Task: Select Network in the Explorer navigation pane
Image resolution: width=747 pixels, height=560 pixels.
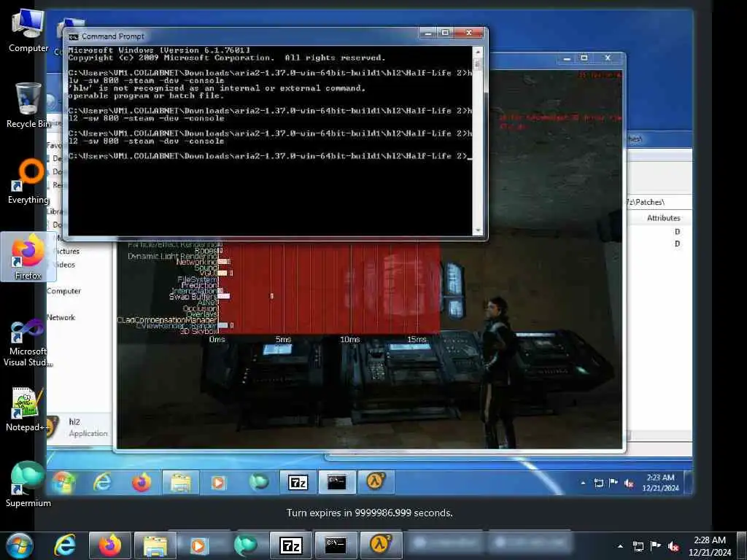Action: tap(61, 318)
